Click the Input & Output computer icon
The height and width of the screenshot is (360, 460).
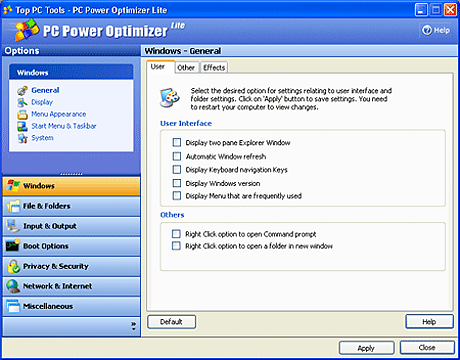(x=13, y=226)
